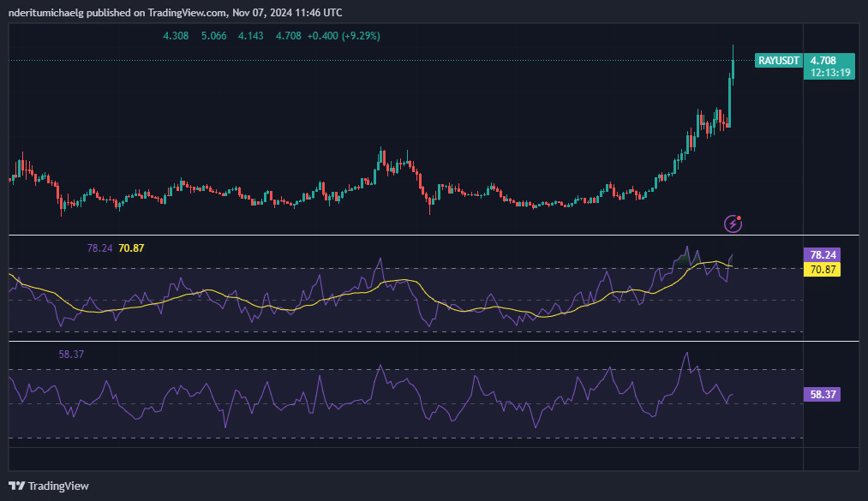Click the open value 4.308 in legend

(177, 36)
